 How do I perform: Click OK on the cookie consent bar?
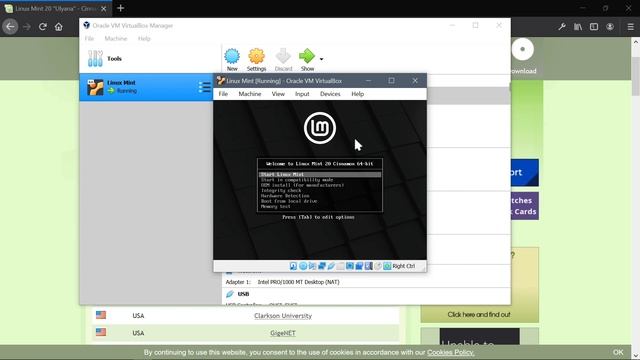(618, 352)
